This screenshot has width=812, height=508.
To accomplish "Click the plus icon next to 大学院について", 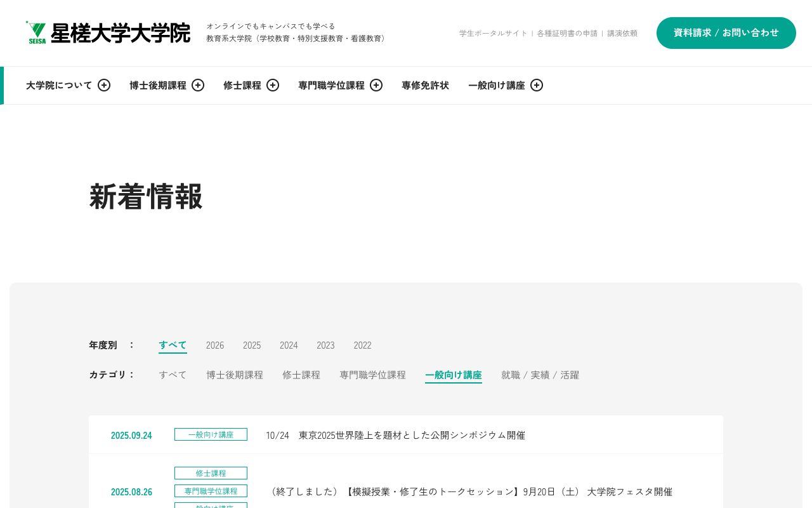I will (104, 85).
